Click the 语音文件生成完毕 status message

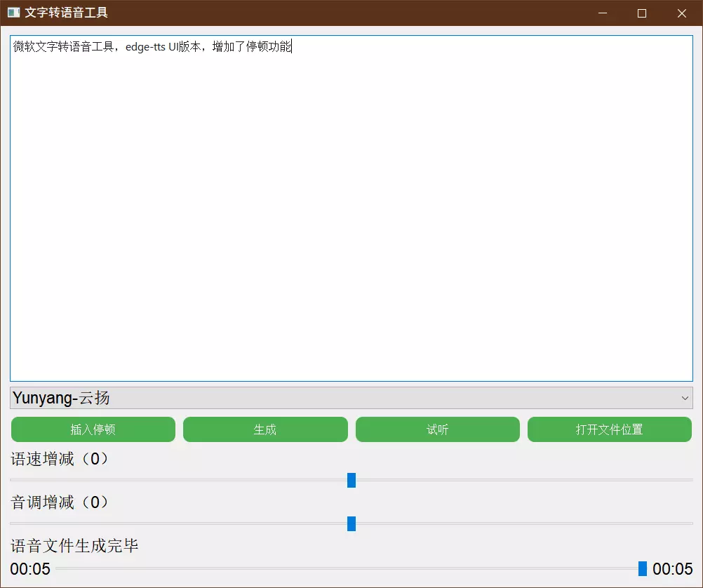tap(74, 546)
